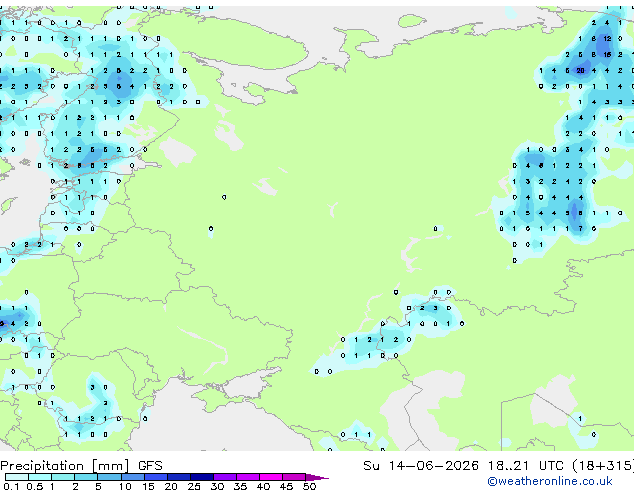Viewport: 634px width, 490px height.
Task: Select the legend swatch for 0.1–0.5 mm
Action: coord(17,477)
